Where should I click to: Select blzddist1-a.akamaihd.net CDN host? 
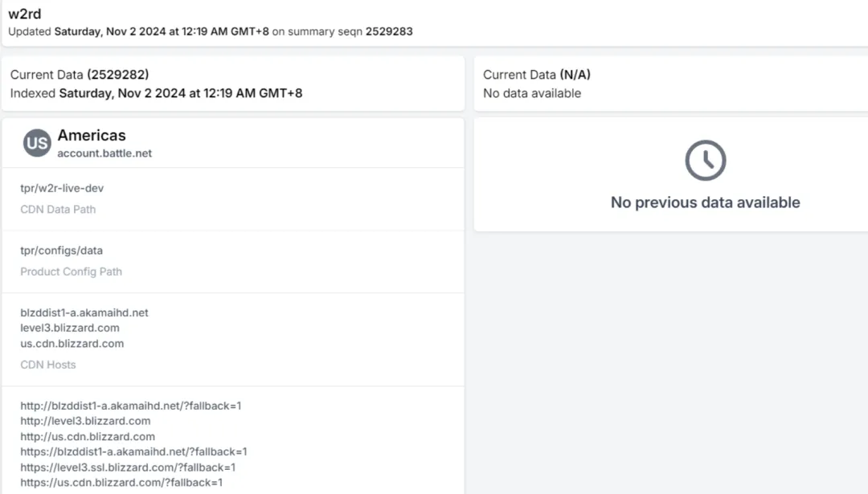pos(84,312)
